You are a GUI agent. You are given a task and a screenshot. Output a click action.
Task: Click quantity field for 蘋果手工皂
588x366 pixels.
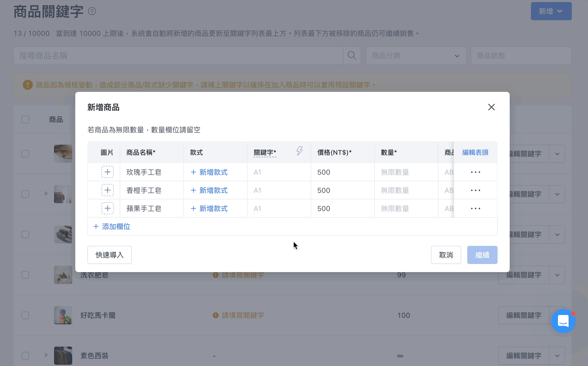pos(406,208)
